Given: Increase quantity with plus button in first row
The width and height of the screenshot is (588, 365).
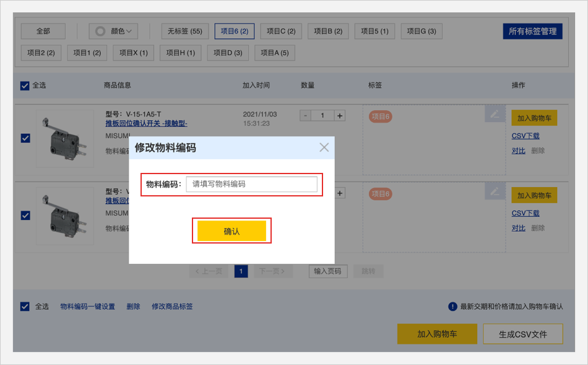Looking at the screenshot, I should coord(340,116).
